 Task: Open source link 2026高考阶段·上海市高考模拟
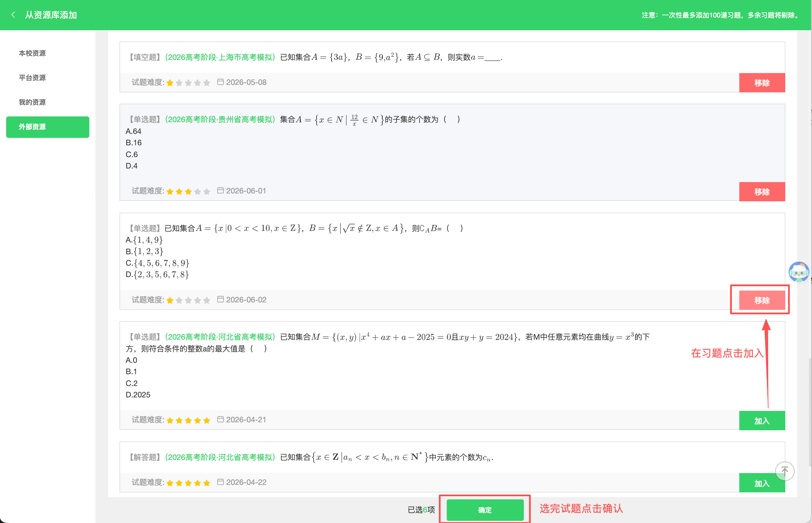tap(220, 57)
